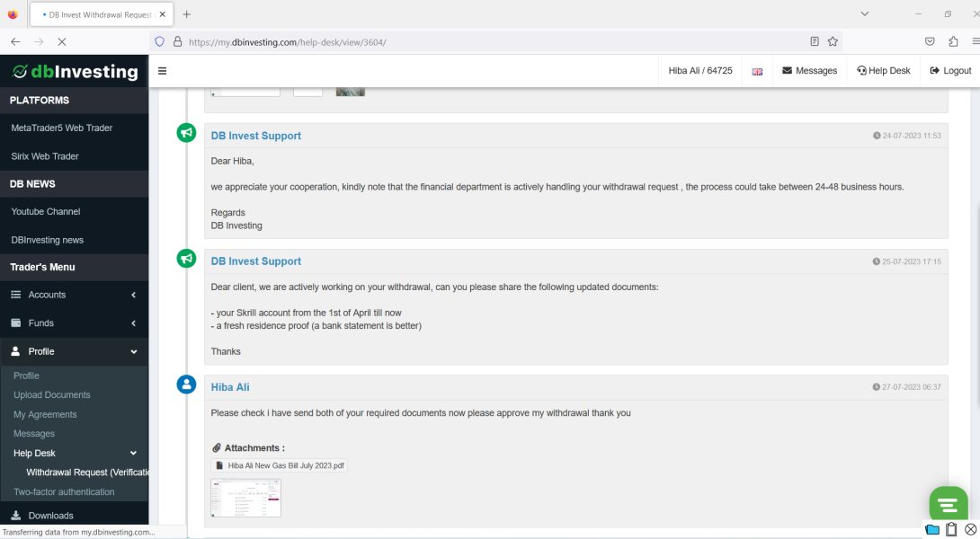Click the address bar URL field
Image resolution: width=980 pixels, height=539 pixels.
494,42
